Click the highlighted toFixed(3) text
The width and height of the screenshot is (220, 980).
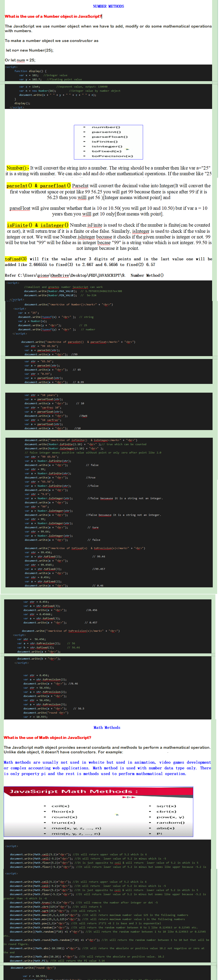(x=16, y=259)
